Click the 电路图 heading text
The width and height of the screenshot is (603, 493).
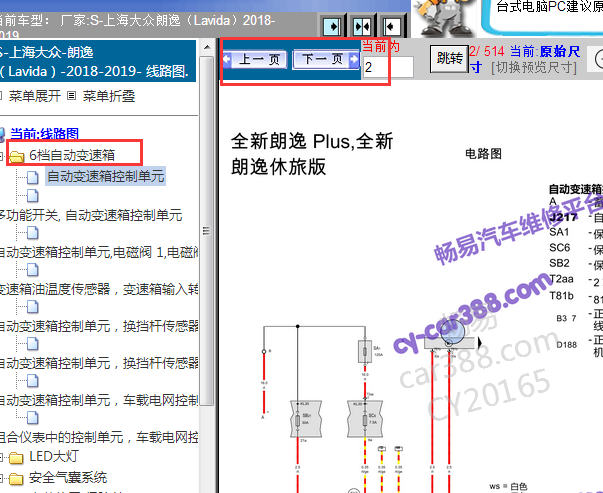point(483,154)
